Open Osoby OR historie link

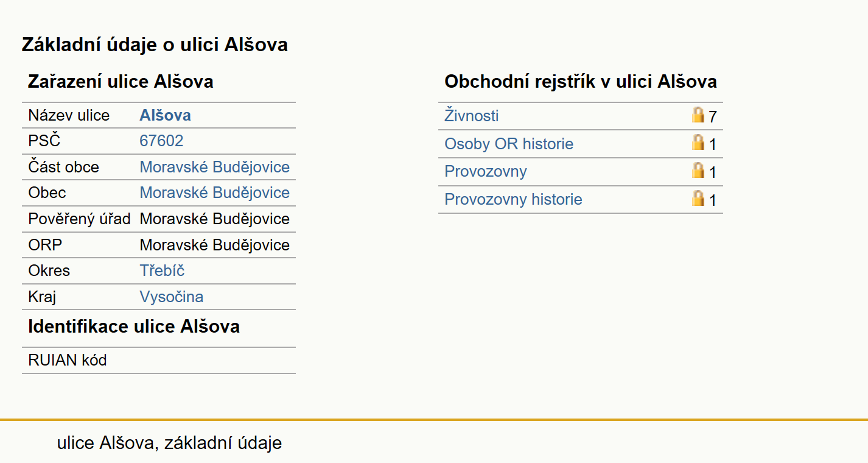509,144
